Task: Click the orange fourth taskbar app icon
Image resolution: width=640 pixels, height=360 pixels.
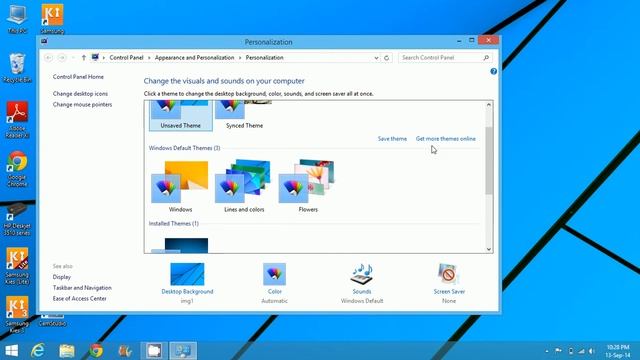Action: tap(125, 351)
